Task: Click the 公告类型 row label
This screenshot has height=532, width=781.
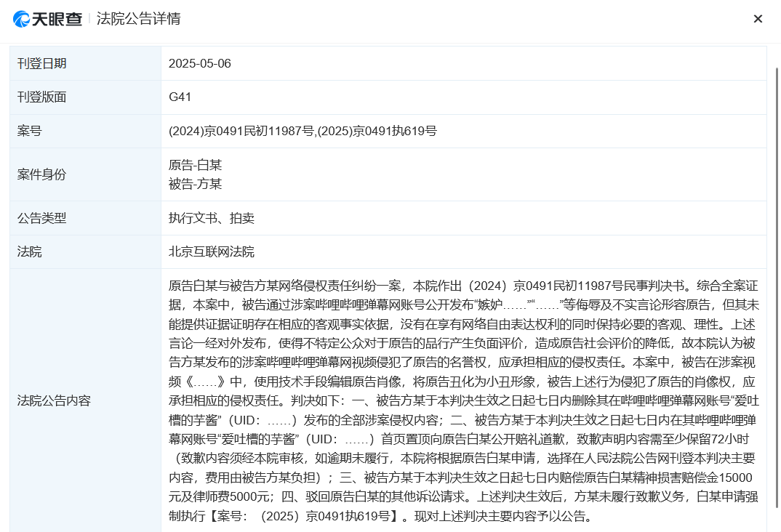Action: 42,218
